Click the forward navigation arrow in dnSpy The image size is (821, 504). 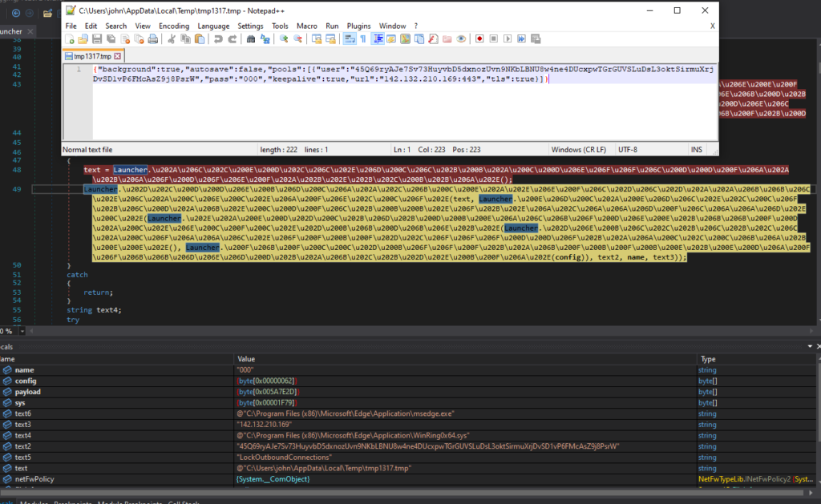(x=30, y=13)
